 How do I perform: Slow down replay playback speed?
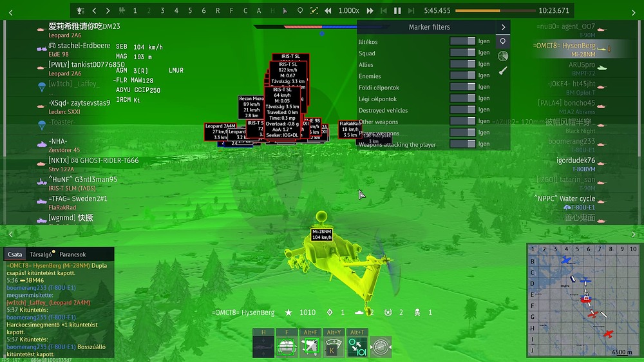tap(328, 11)
